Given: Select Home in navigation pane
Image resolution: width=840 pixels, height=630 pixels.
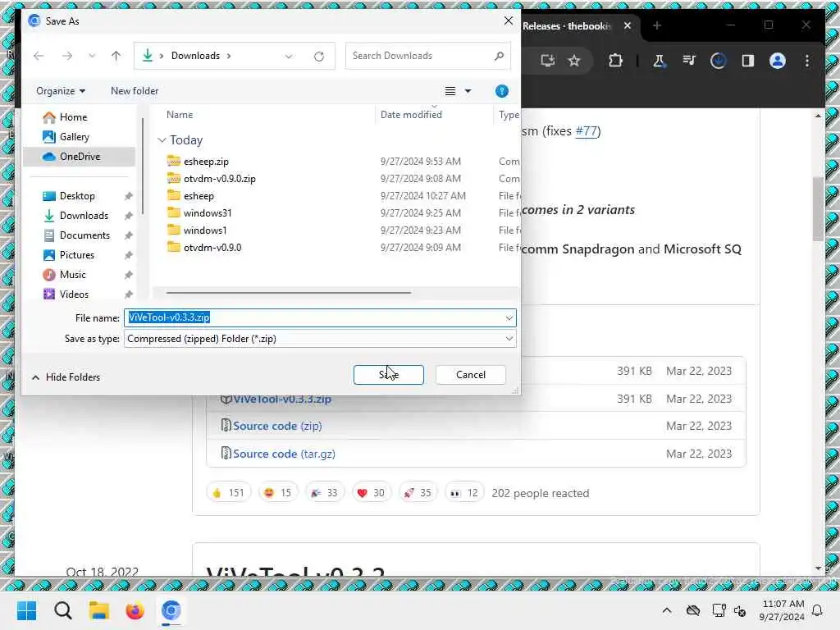Looking at the screenshot, I should 73,117.
